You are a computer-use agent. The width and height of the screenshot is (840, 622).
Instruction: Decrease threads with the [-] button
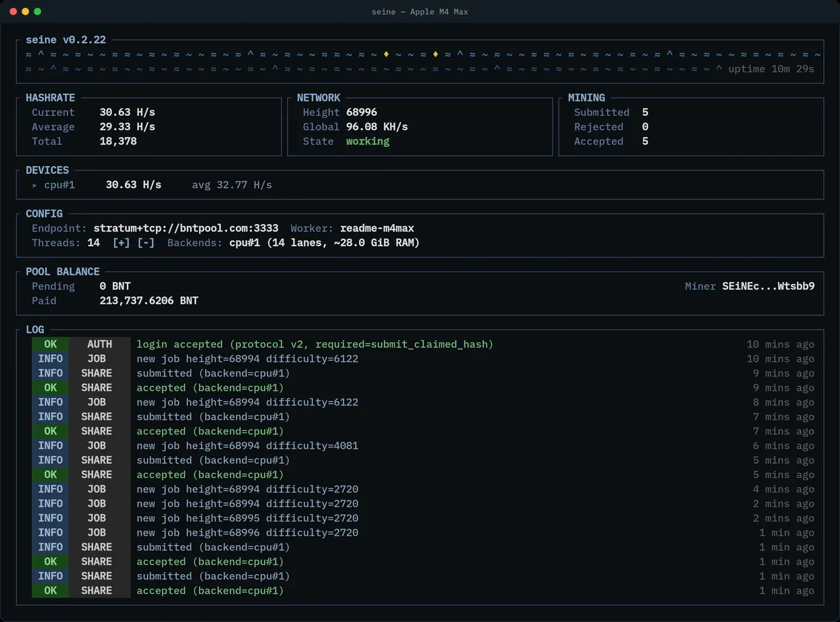tap(146, 243)
